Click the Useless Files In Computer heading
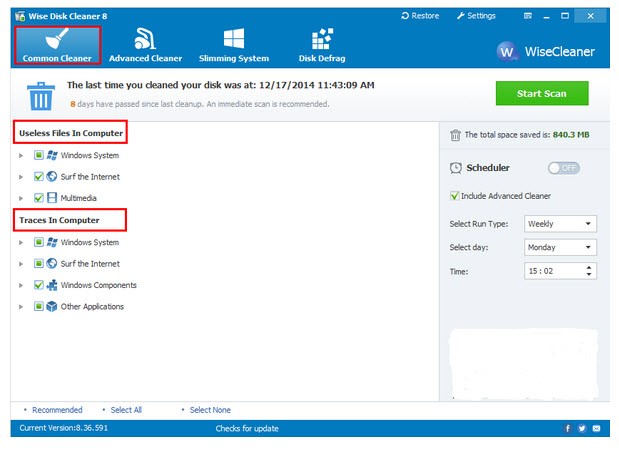The image size is (619, 453). (71, 133)
